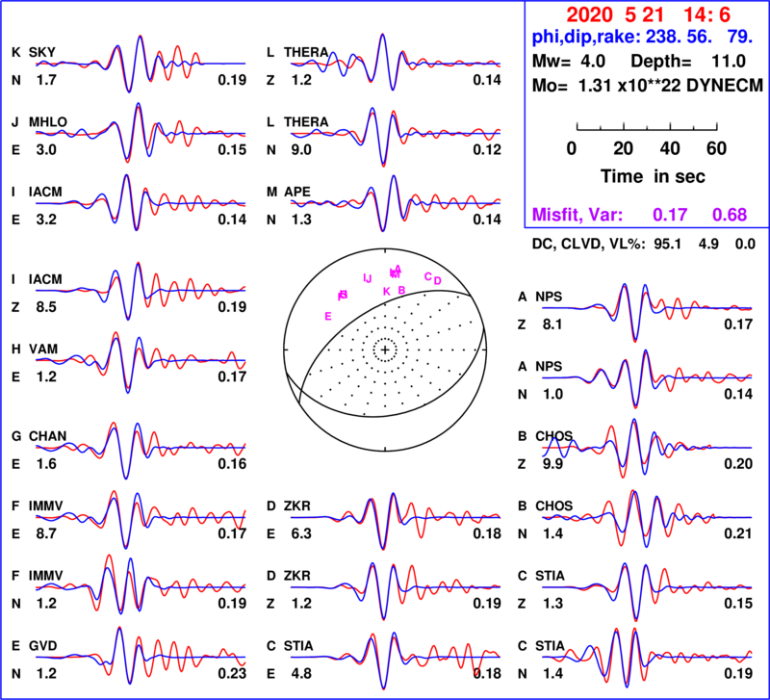Click the red event date "2020 5 21 14: 6"
Viewport: 770px width, 700px height.
648,15
